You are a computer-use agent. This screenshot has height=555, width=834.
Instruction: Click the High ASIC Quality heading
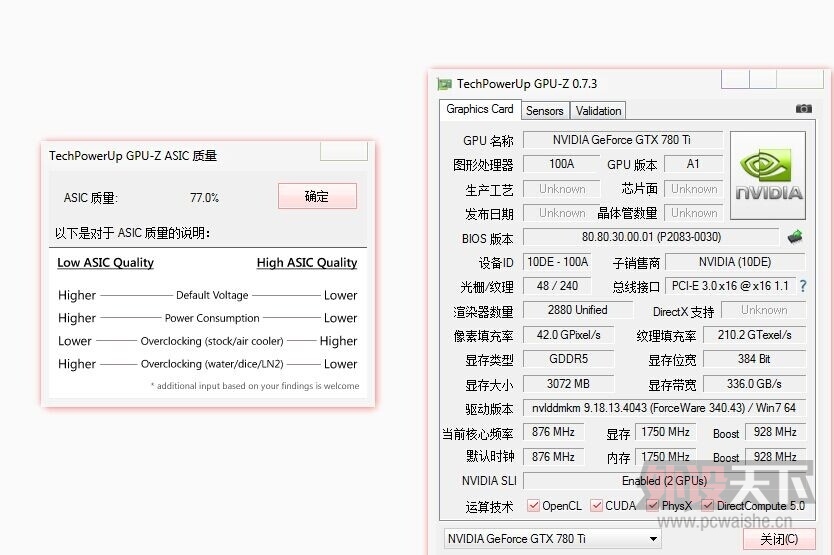[x=307, y=263]
